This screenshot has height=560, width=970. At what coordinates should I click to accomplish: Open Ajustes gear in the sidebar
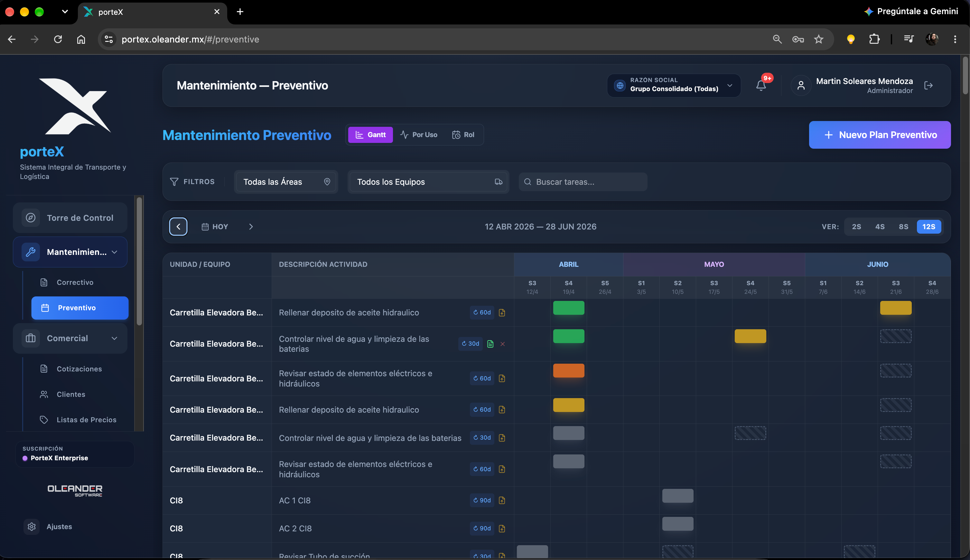pos(32,527)
